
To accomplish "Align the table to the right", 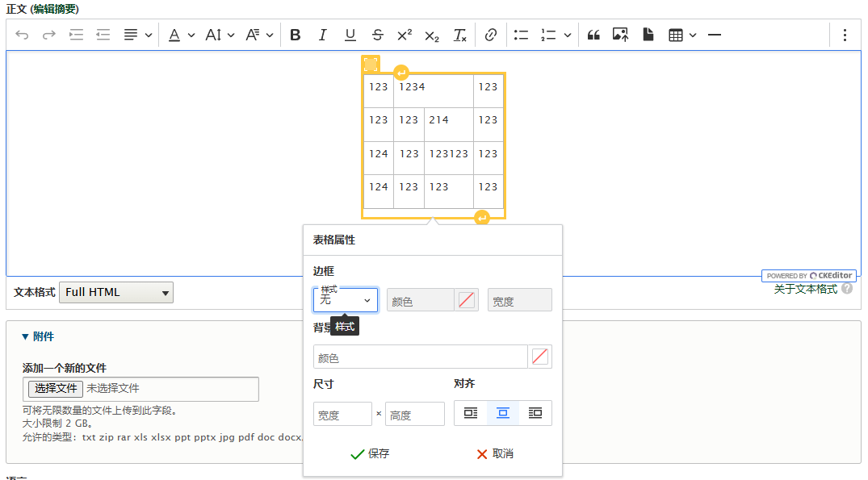I will pyautogui.click(x=535, y=413).
